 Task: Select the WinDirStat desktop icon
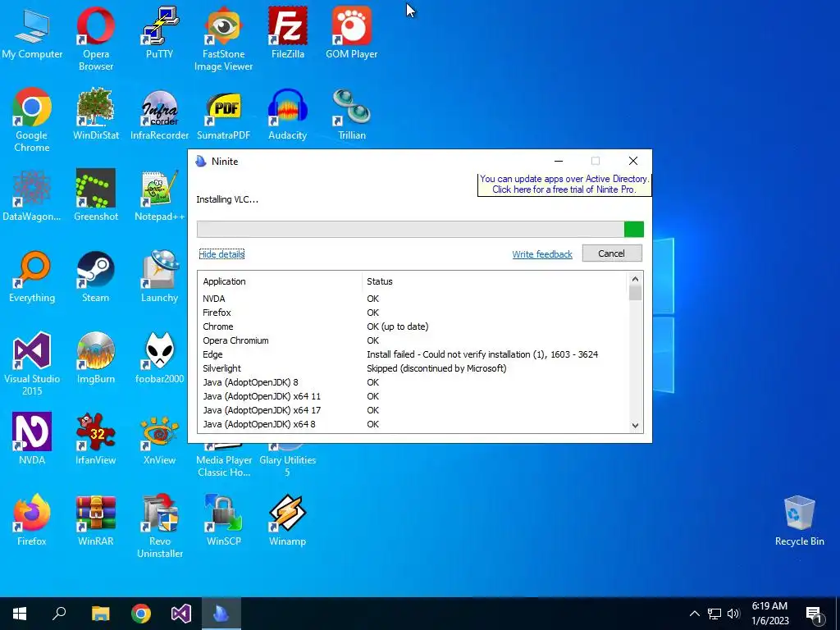coord(95,114)
